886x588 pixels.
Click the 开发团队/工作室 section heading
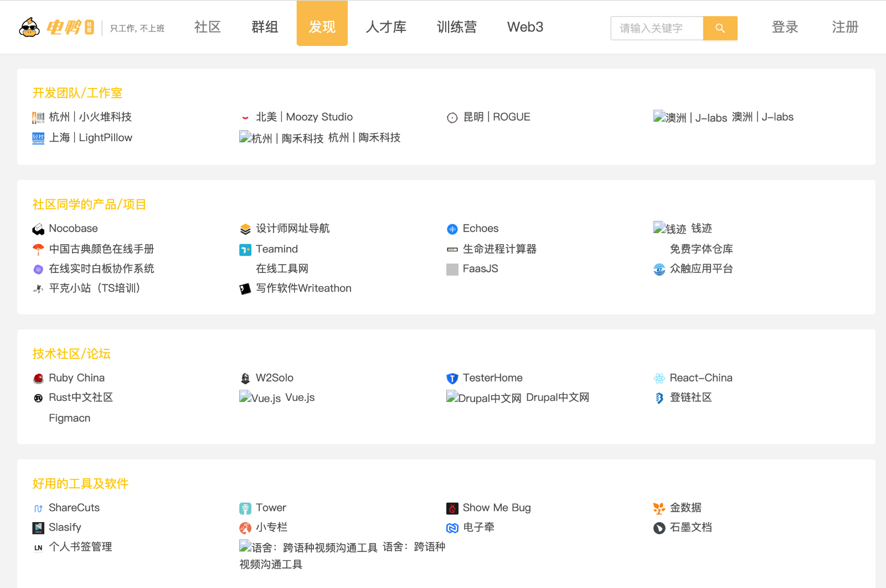pos(77,92)
